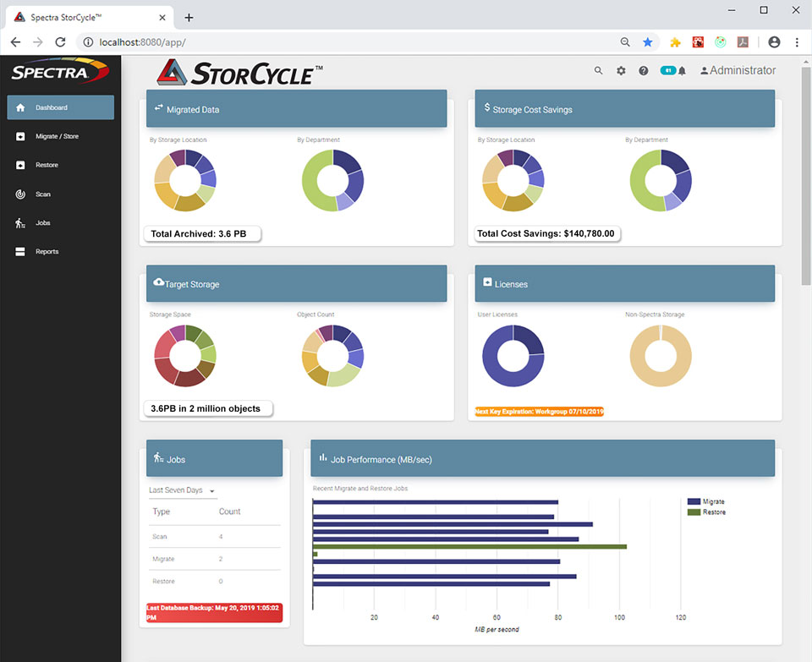Navigate to Jobs in sidebar
Screen dimensions: 812x662
coord(61,222)
